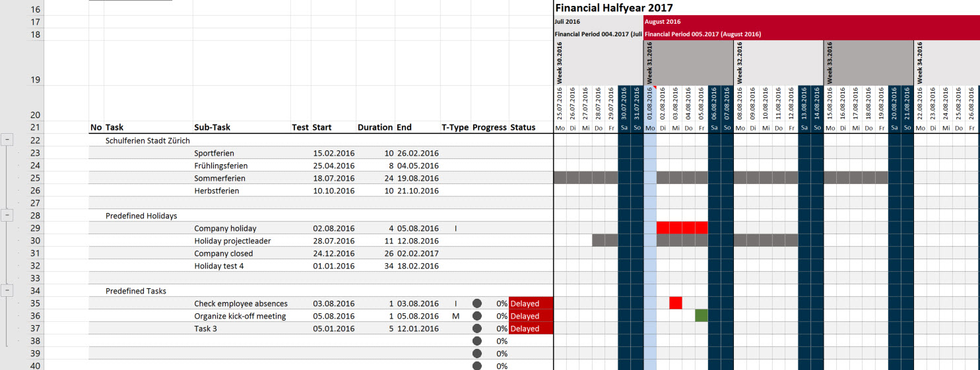Select row header 35
The width and height of the screenshot is (980, 370).
click(x=36, y=303)
